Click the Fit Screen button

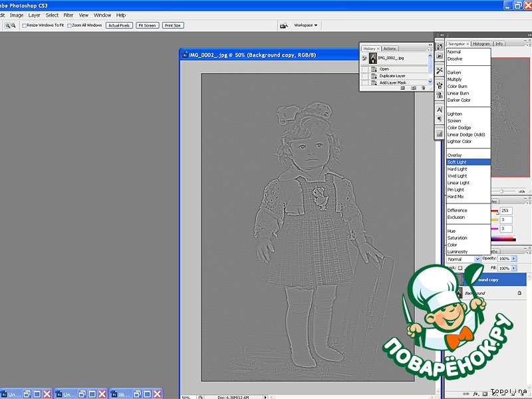(146, 25)
